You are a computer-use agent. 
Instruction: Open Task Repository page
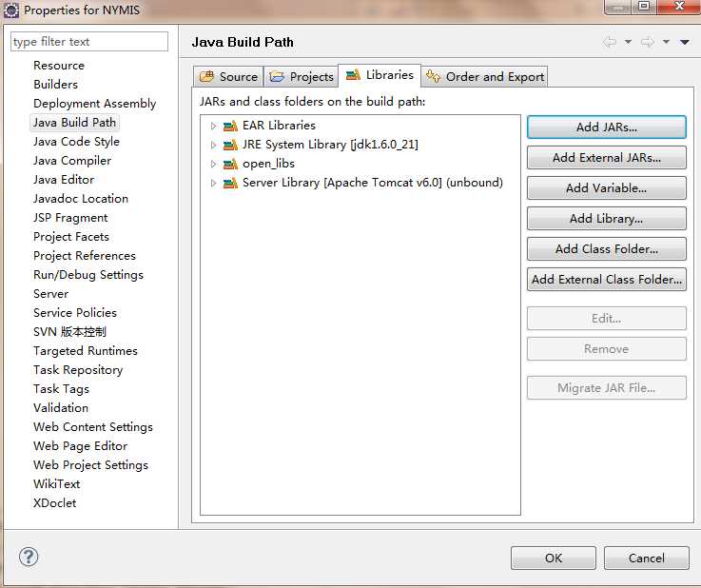coord(78,370)
